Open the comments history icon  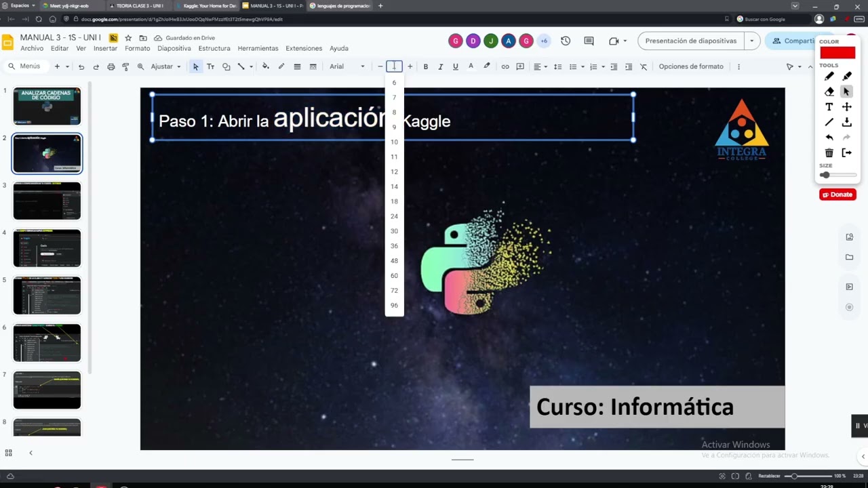(x=589, y=41)
